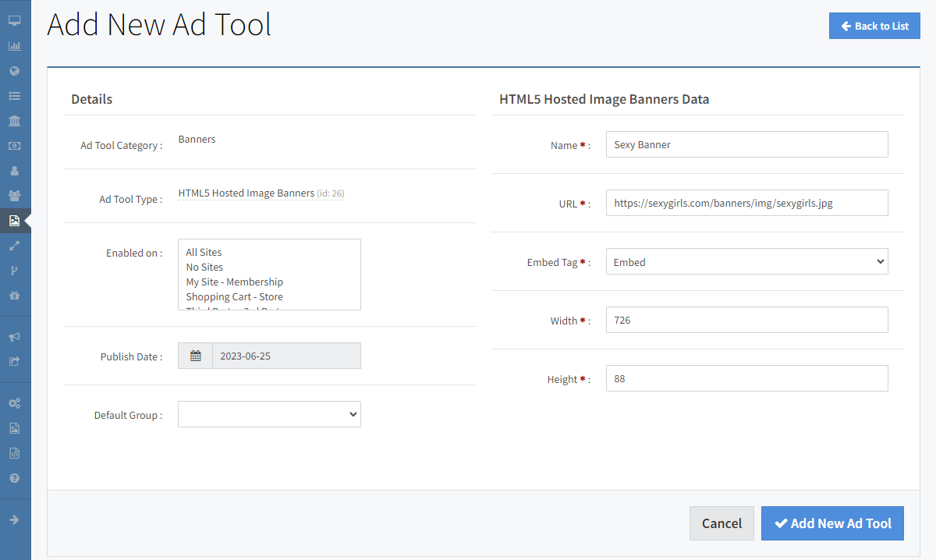
Task: Click the Back to List button
Action: coord(874,26)
